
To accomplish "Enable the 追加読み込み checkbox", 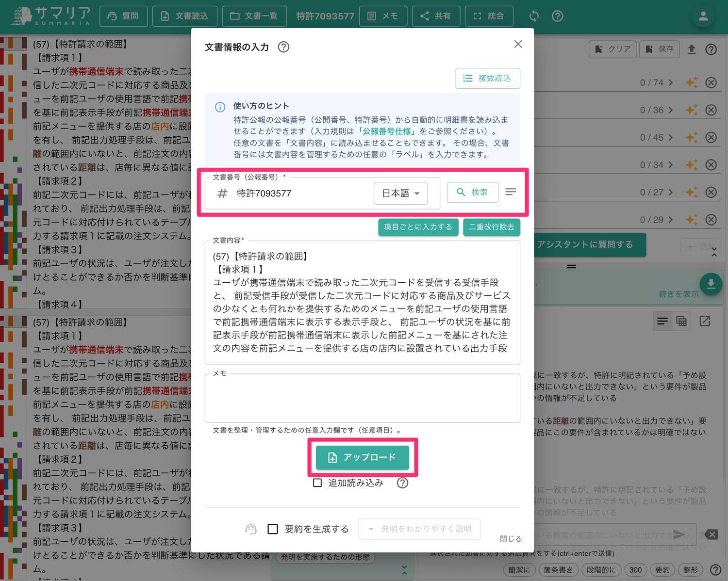I will 317,483.
